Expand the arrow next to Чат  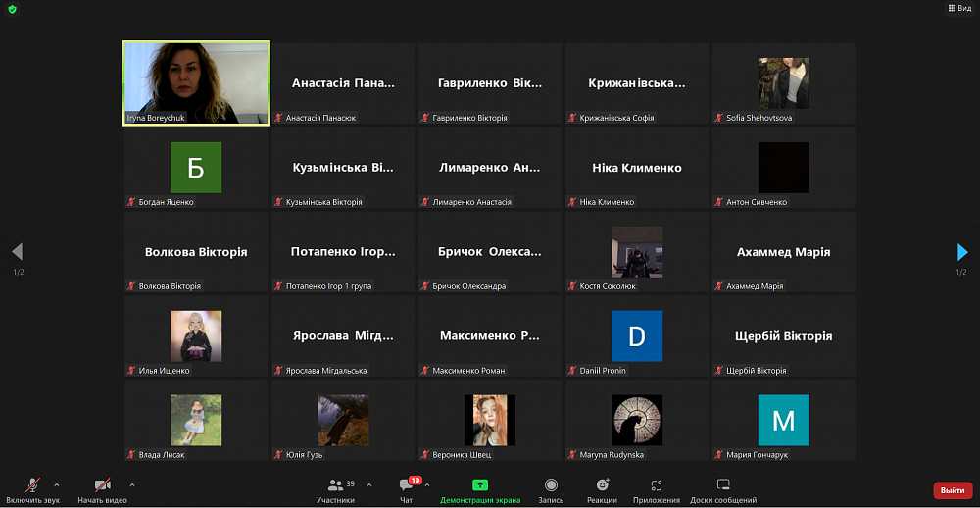427,484
